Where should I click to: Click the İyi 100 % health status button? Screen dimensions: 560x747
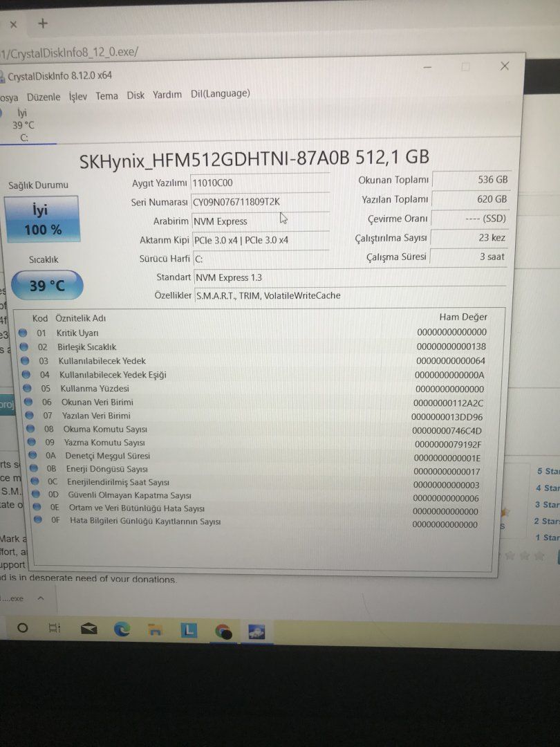[42, 219]
